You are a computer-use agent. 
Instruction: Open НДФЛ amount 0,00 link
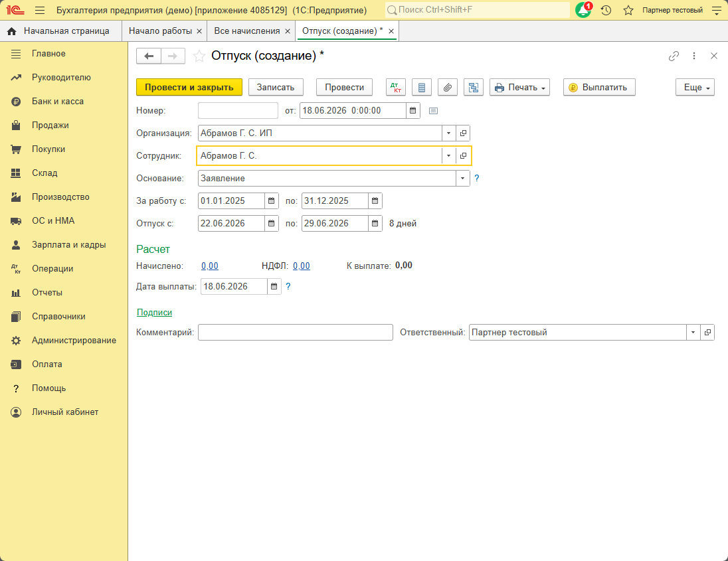tap(302, 266)
